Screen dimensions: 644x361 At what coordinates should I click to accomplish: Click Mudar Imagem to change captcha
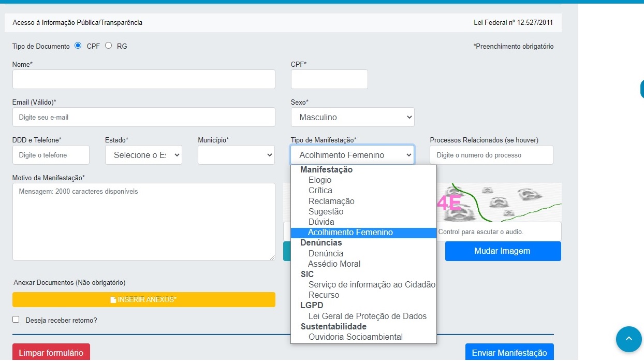click(502, 251)
